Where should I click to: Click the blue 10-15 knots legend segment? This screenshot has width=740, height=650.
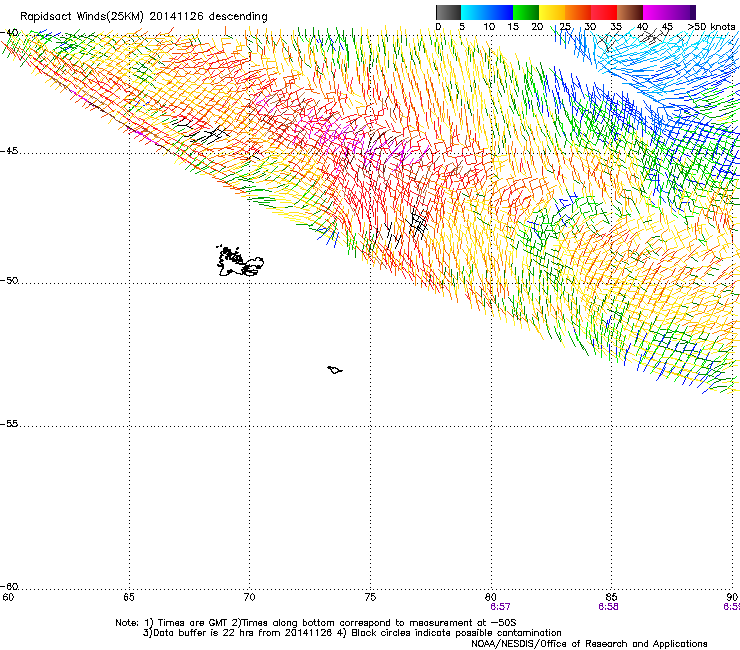coord(500,12)
